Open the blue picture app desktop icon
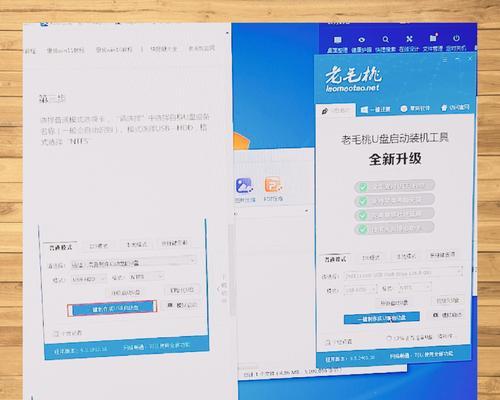The height and width of the screenshot is (400, 500). point(245,186)
